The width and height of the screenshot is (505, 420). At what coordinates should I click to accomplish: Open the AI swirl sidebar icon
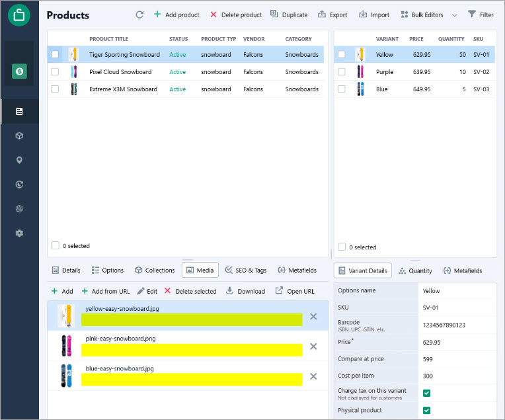coord(19,209)
